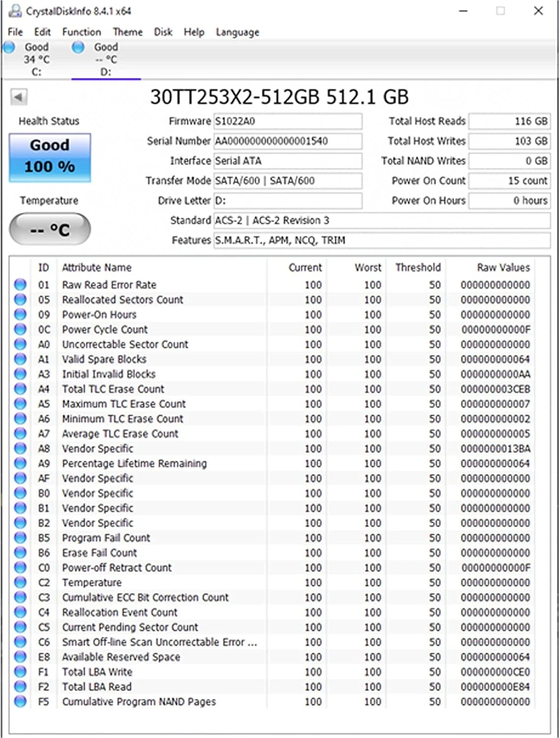Select the D: drive status icon
The width and height of the screenshot is (560, 738).
[78, 48]
